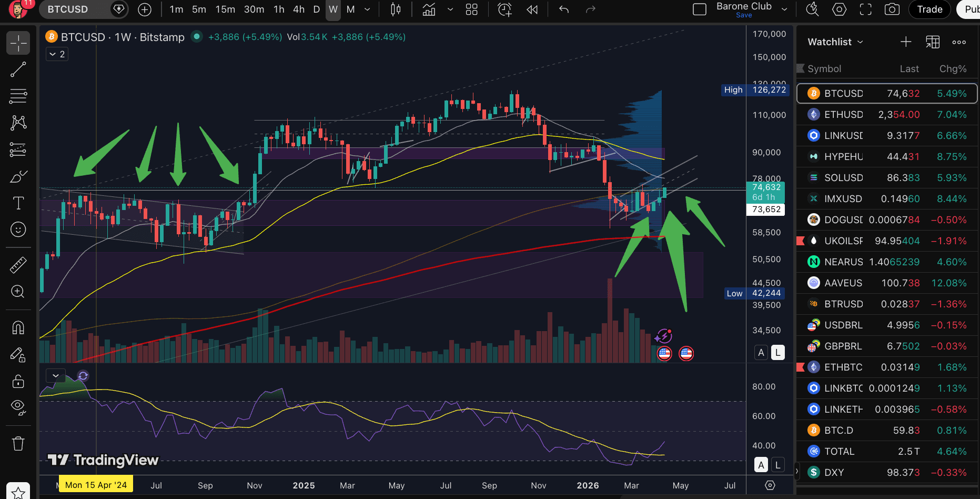The image size is (980, 499).
Task: Remove drawings using the trash icon
Action: click(18, 444)
